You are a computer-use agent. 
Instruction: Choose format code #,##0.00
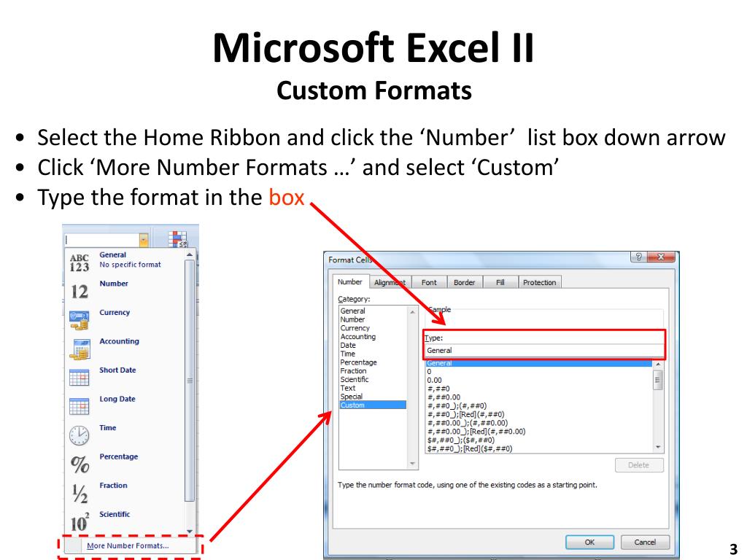click(539, 397)
